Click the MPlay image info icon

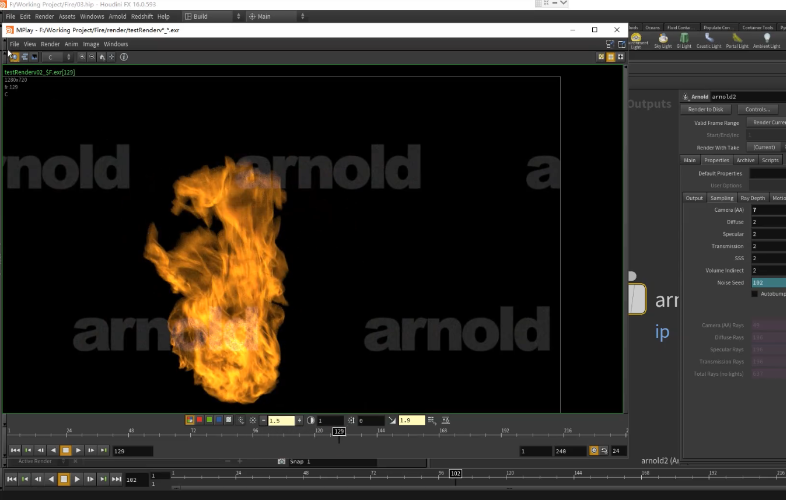[x=124, y=57]
